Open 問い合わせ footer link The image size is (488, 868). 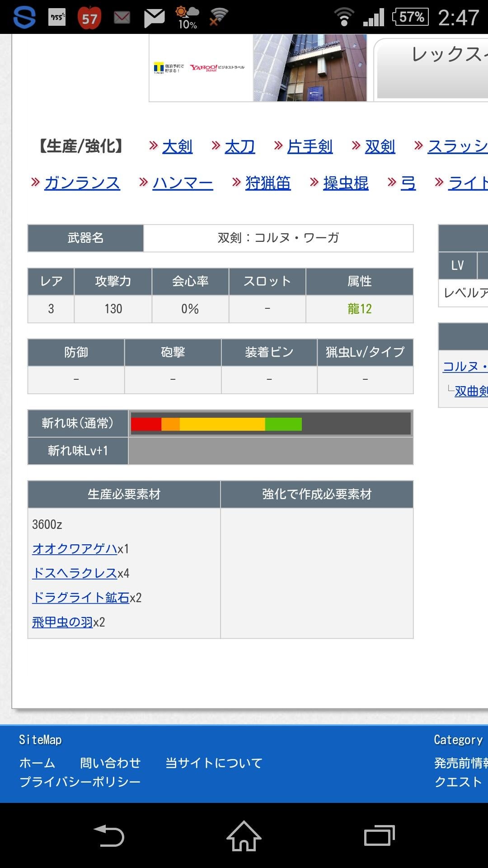click(x=110, y=763)
